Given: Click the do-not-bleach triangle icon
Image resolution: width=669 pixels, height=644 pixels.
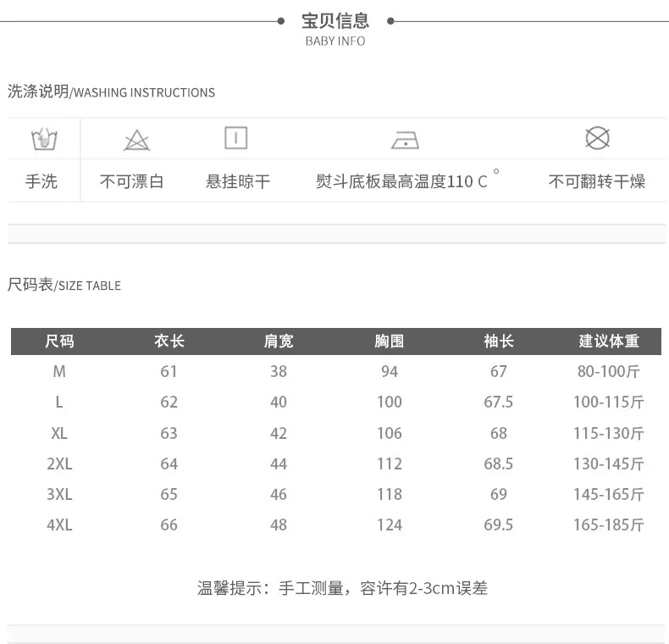Looking at the screenshot, I should tap(136, 140).
